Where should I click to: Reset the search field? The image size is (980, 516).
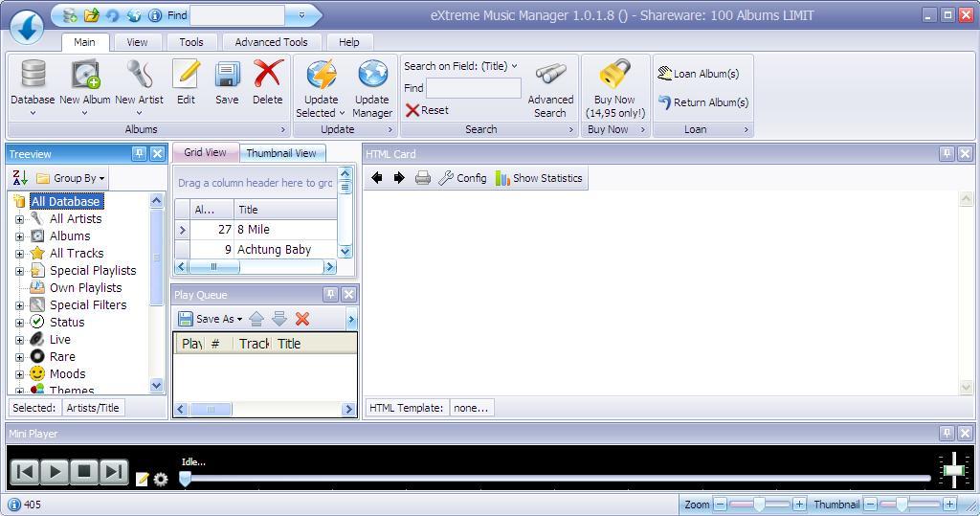pos(427,110)
